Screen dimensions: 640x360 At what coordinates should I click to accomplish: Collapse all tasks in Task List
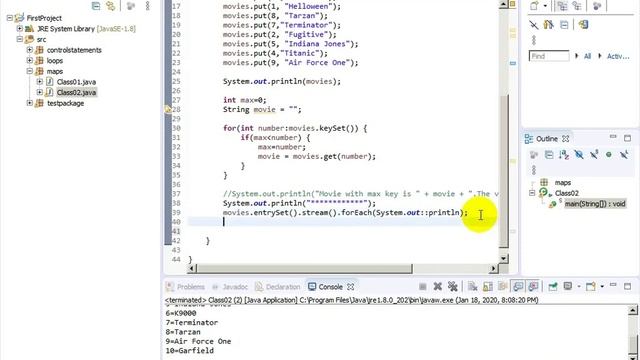(x=564, y=25)
